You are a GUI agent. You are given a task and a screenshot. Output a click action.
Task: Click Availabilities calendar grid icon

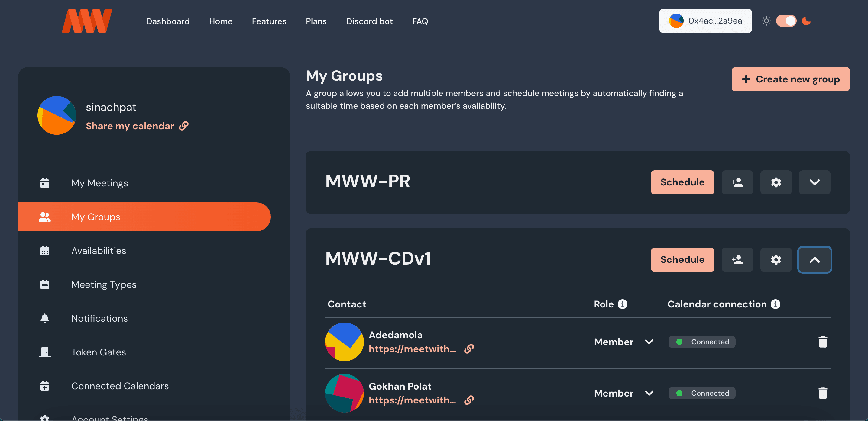[x=44, y=251]
